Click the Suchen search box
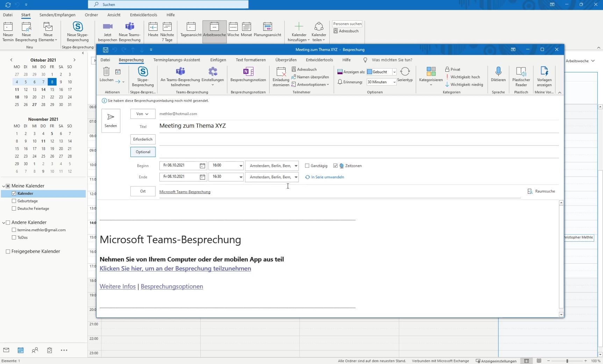Image resolution: width=603 pixels, height=364 pixels. pos(168,5)
